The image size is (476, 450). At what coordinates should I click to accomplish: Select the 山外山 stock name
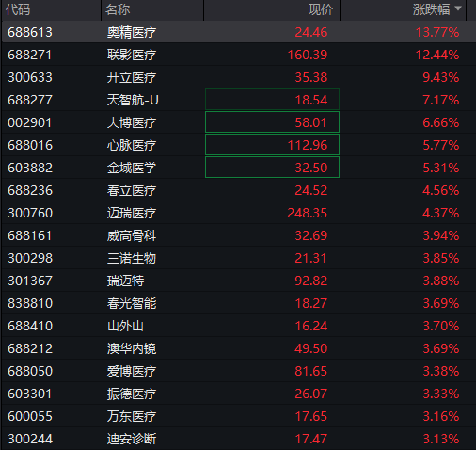coord(125,326)
